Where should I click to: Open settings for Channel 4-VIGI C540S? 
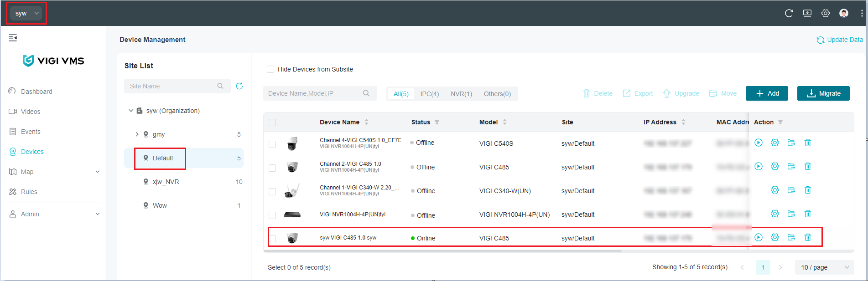(775, 143)
